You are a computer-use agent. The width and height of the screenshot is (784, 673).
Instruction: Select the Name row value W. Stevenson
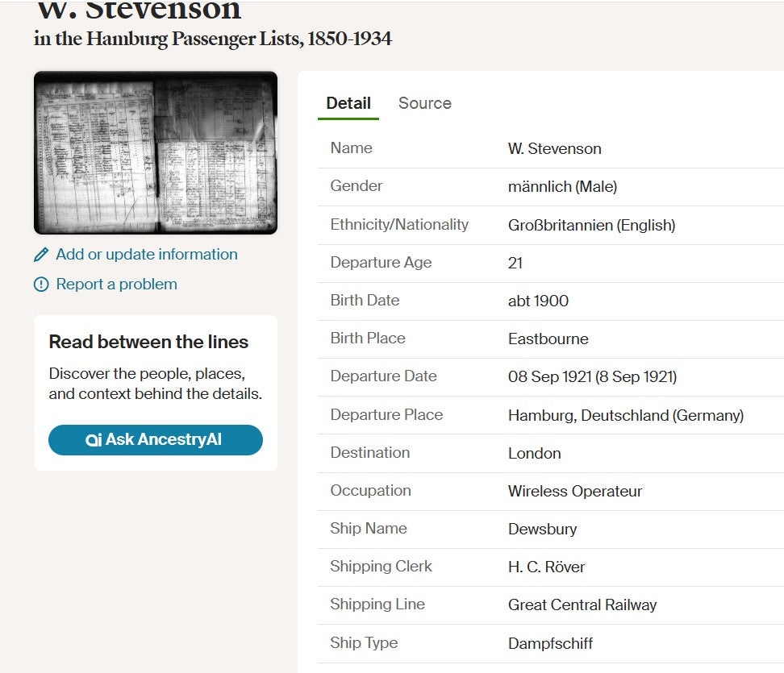point(553,148)
